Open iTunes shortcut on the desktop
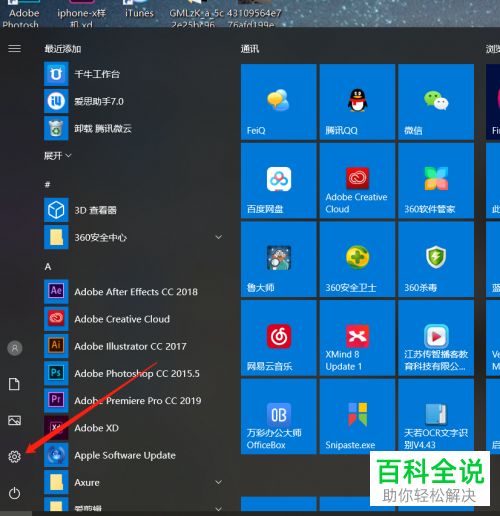Viewport: 500px width, 516px height. pyautogui.click(x=139, y=9)
